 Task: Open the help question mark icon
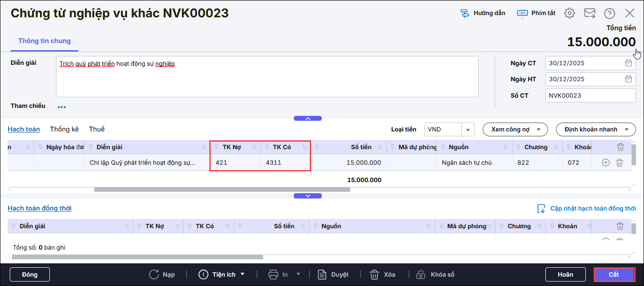tap(610, 13)
